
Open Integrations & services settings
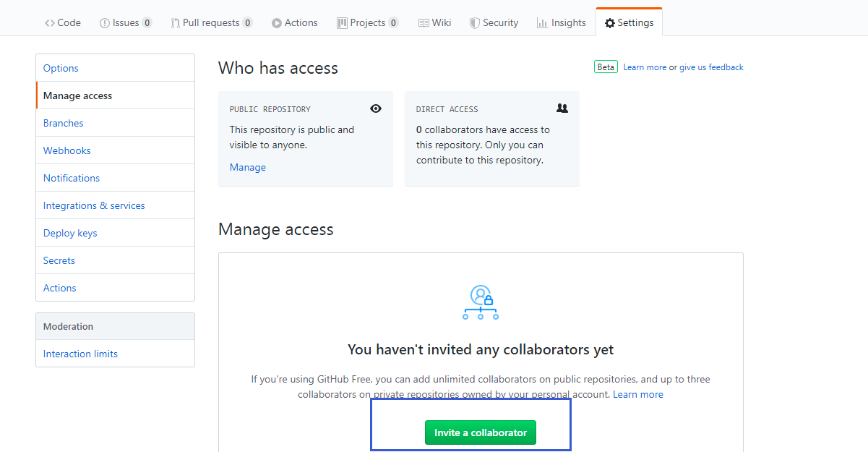(116, 205)
